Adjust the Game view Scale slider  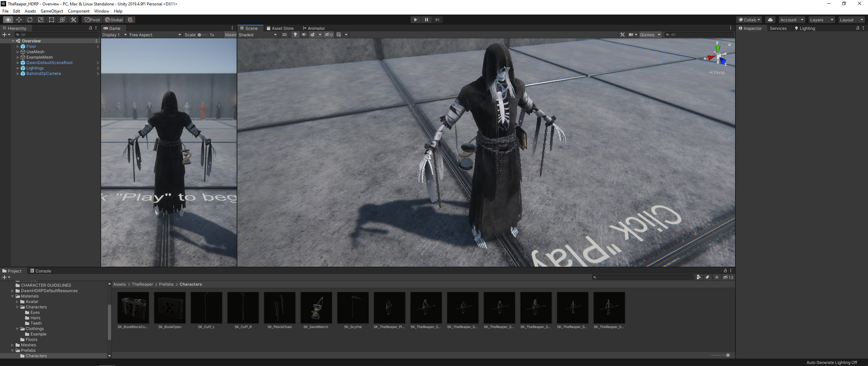click(x=203, y=35)
